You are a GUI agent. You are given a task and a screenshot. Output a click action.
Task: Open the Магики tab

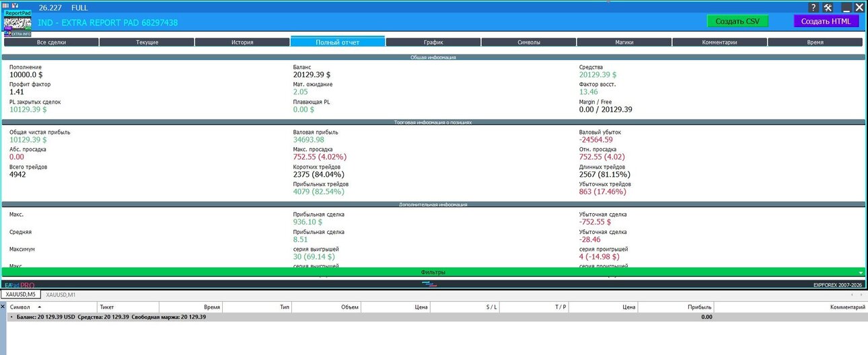[624, 42]
